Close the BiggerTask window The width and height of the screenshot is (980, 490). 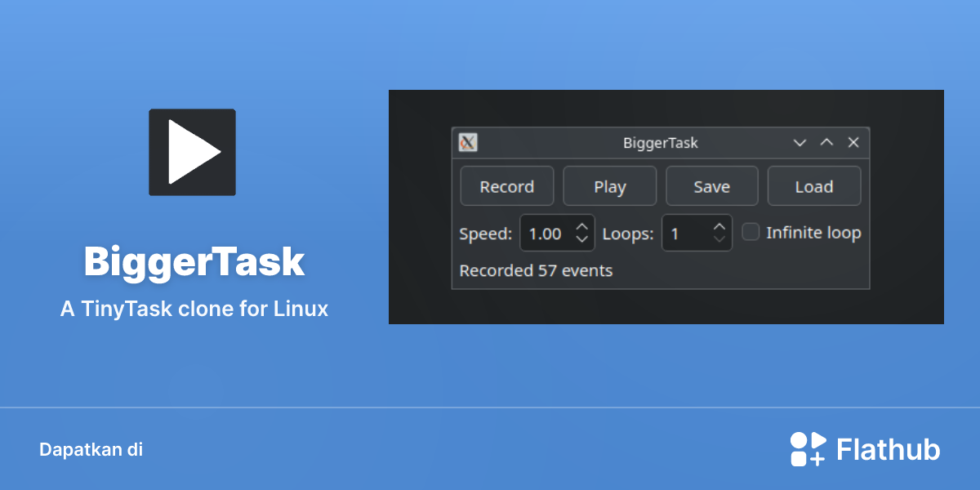pos(853,142)
